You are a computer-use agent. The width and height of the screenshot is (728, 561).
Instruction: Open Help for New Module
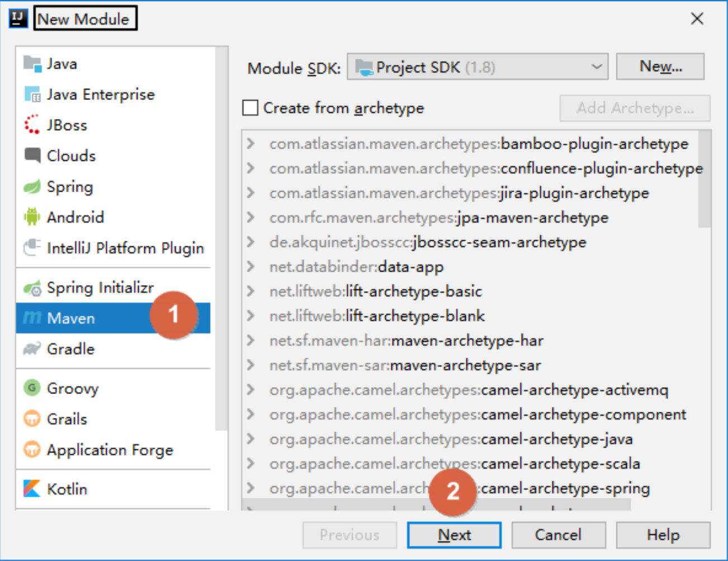click(x=663, y=535)
